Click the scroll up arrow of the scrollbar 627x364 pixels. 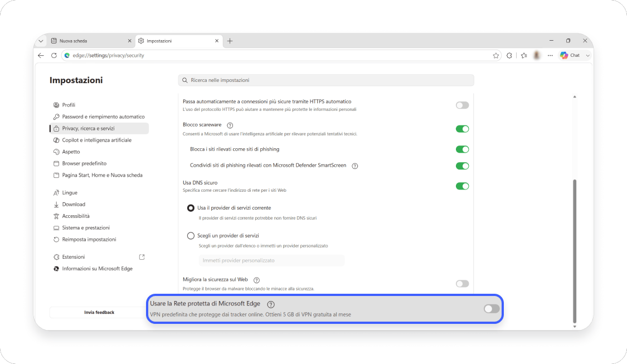[x=575, y=97]
